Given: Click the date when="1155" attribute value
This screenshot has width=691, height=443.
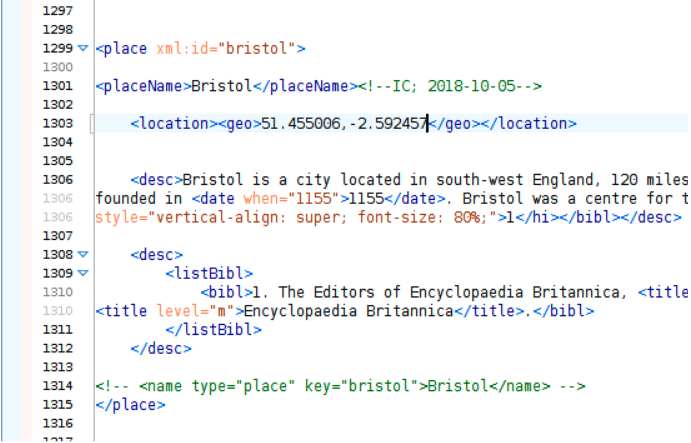Looking at the screenshot, I should coord(314,198).
